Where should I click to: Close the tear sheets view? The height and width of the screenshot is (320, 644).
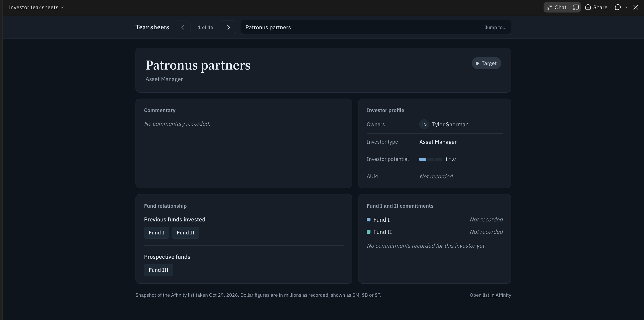[636, 7]
